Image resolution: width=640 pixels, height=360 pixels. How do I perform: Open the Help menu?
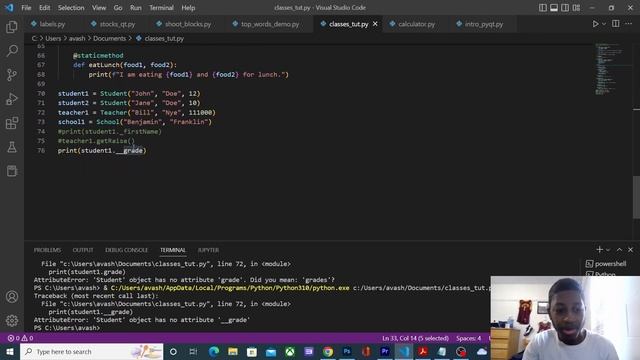tap(188, 8)
